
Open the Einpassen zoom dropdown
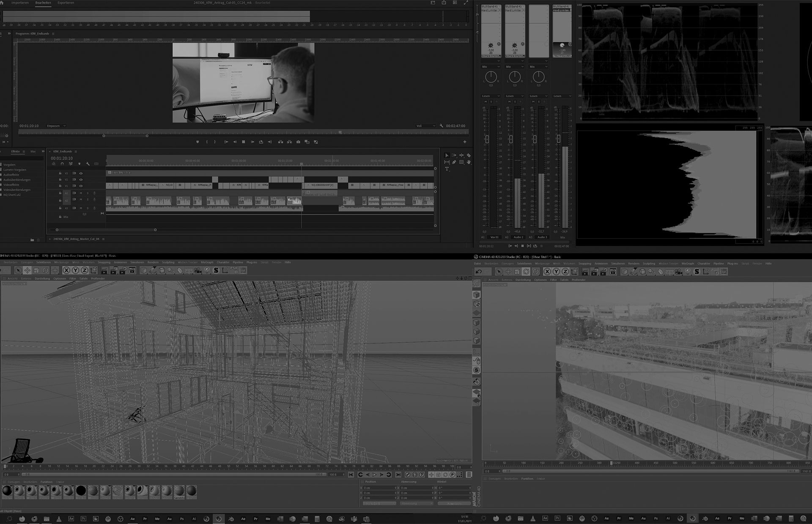tap(56, 126)
